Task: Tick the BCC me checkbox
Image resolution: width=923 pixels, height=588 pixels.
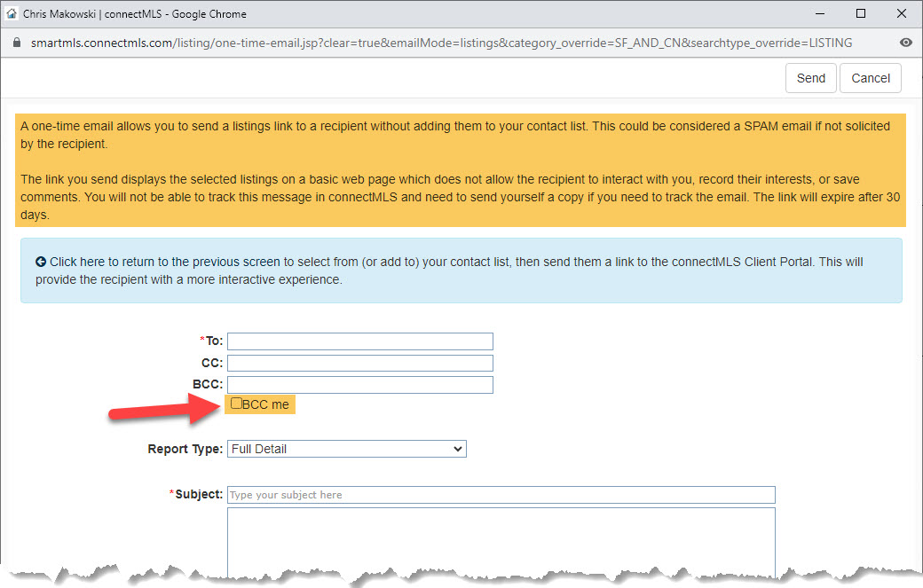Action: [236, 404]
